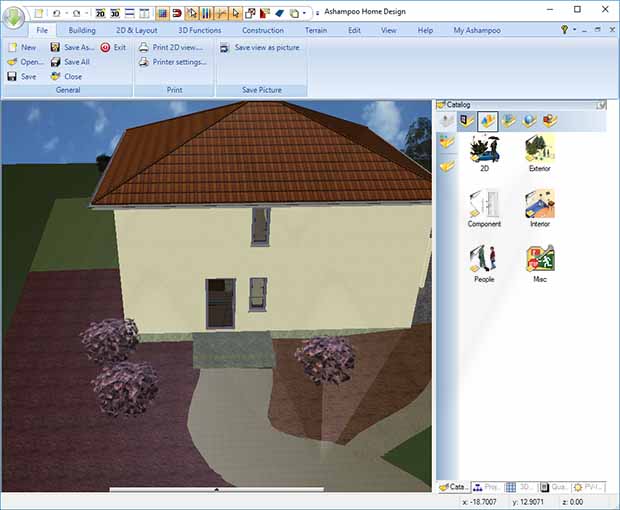Open the style dropdown arrow beside lightbulb

(x=575, y=30)
